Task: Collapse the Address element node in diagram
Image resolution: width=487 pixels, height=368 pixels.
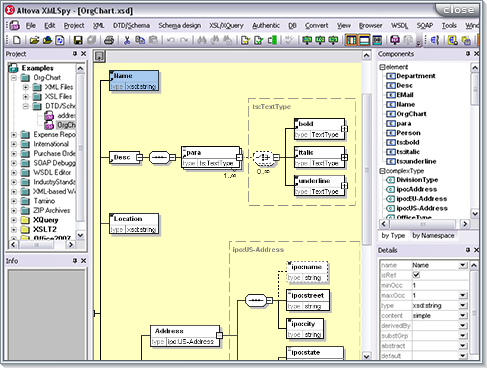Action: (x=219, y=335)
